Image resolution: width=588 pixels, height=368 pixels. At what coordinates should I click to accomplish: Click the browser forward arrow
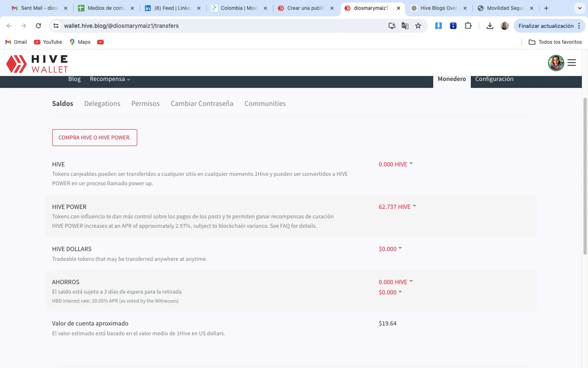click(x=24, y=26)
